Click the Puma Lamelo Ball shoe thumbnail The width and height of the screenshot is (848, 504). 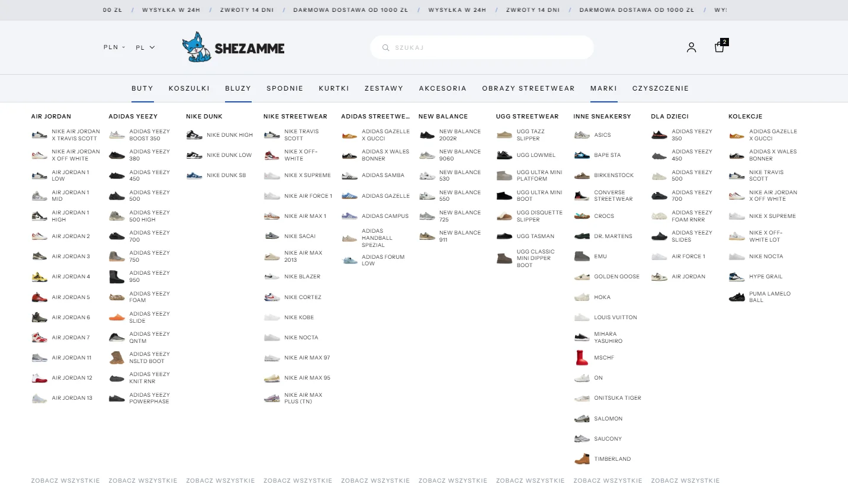coord(737,297)
